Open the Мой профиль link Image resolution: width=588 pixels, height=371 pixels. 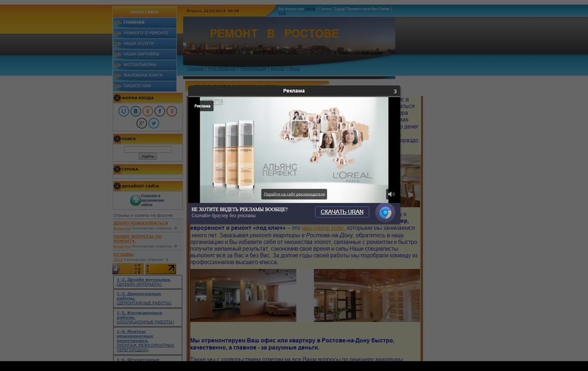pyautogui.click(x=222, y=69)
